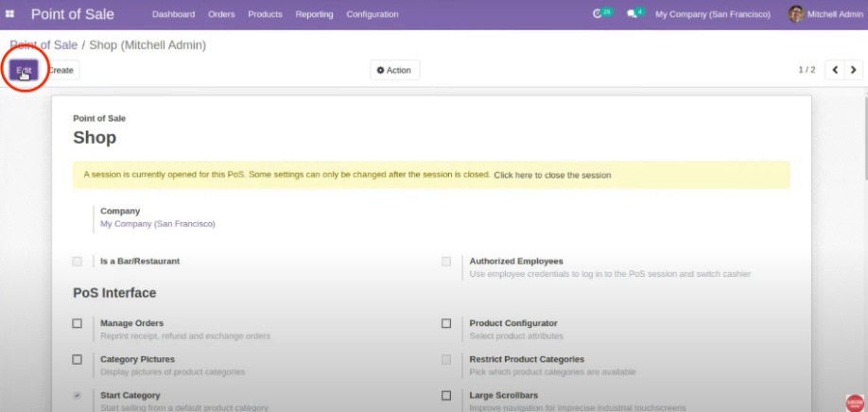The image size is (868, 412).
Task: Click Mitchell Admin avatar picture
Action: (x=796, y=14)
